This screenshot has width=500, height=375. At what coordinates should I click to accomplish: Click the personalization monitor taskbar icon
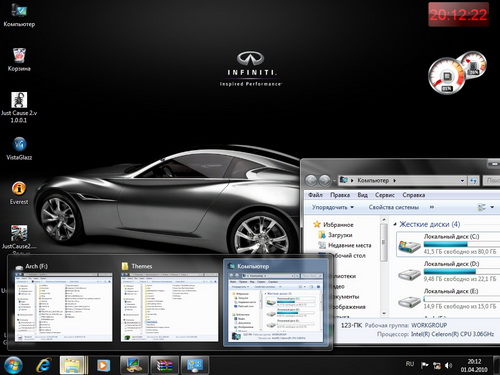click(x=134, y=365)
